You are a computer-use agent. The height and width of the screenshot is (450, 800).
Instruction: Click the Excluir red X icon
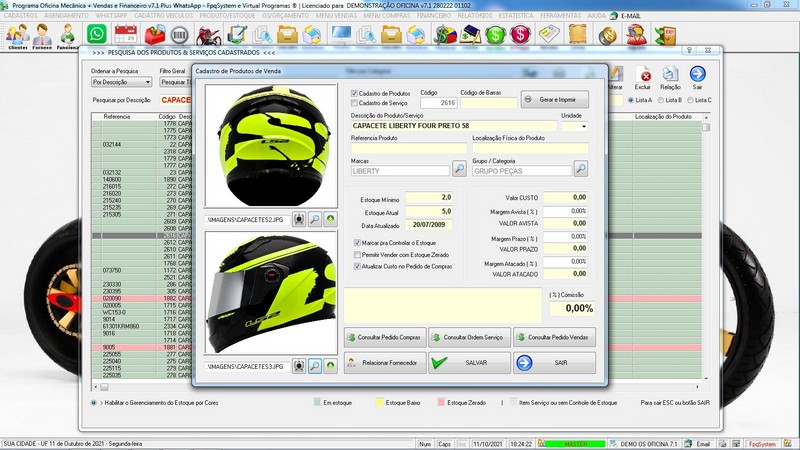click(646, 76)
